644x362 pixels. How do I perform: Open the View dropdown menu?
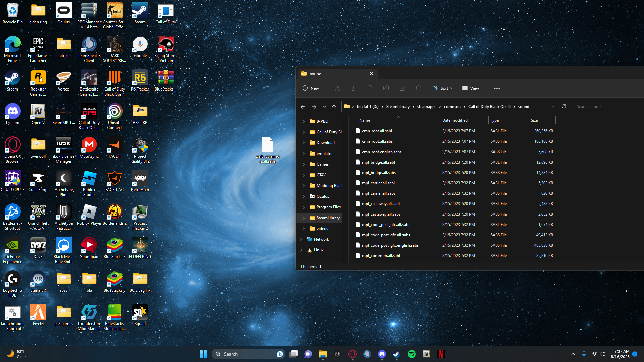(x=473, y=88)
